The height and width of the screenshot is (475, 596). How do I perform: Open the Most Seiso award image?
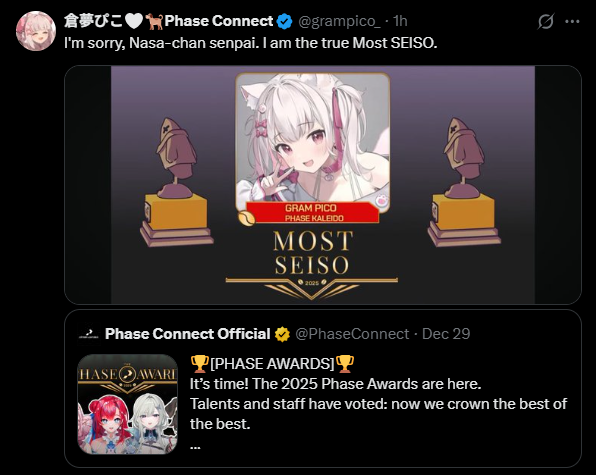pyautogui.click(x=323, y=185)
